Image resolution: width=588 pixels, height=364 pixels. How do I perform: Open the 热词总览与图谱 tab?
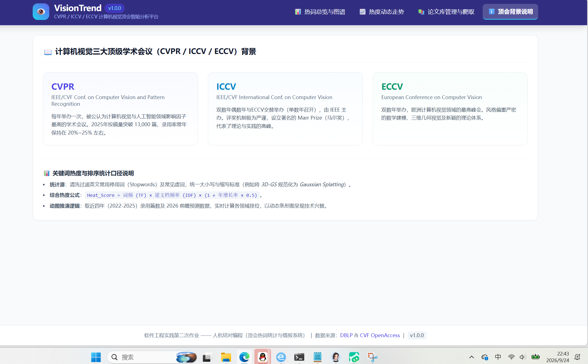point(320,12)
